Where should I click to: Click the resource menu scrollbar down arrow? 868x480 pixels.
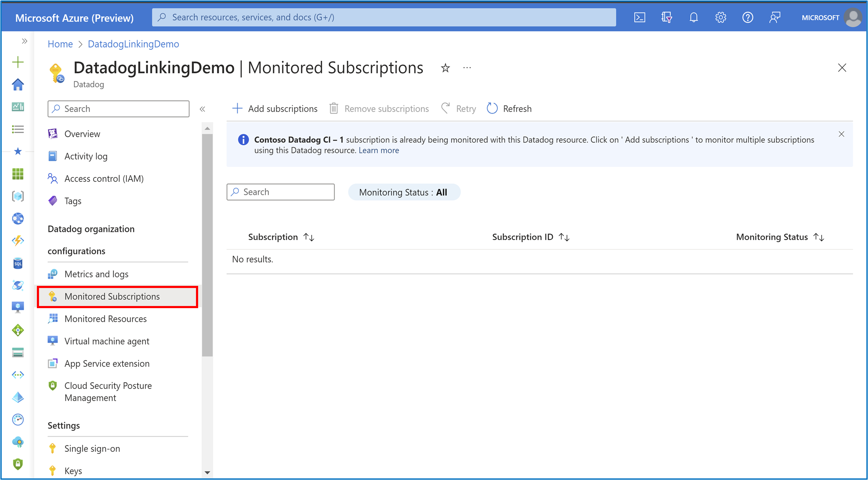(207, 472)
